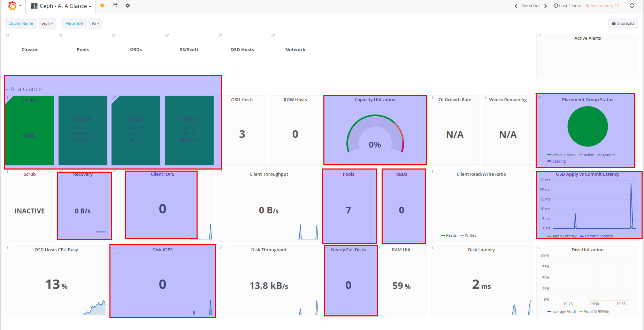This screenshot has width=644, height=330.
Task: Toggle peering legend series
Action: click(x=557, y=161)
